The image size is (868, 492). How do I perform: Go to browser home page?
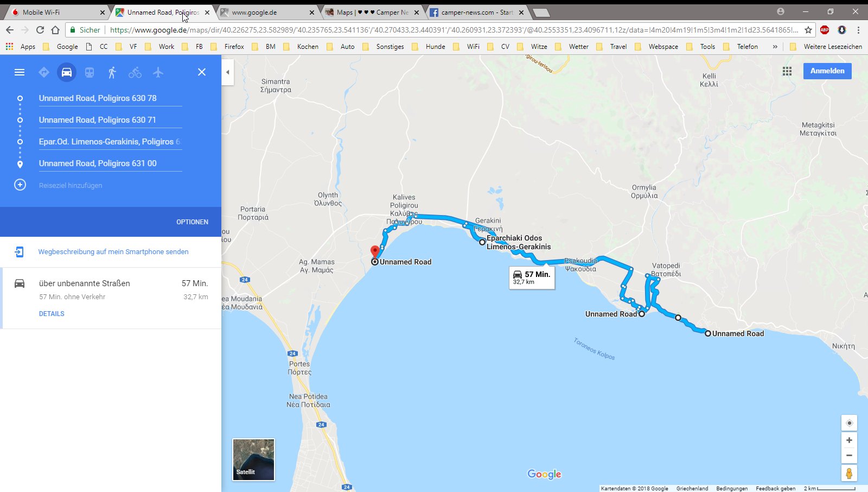tap(55, 30)
